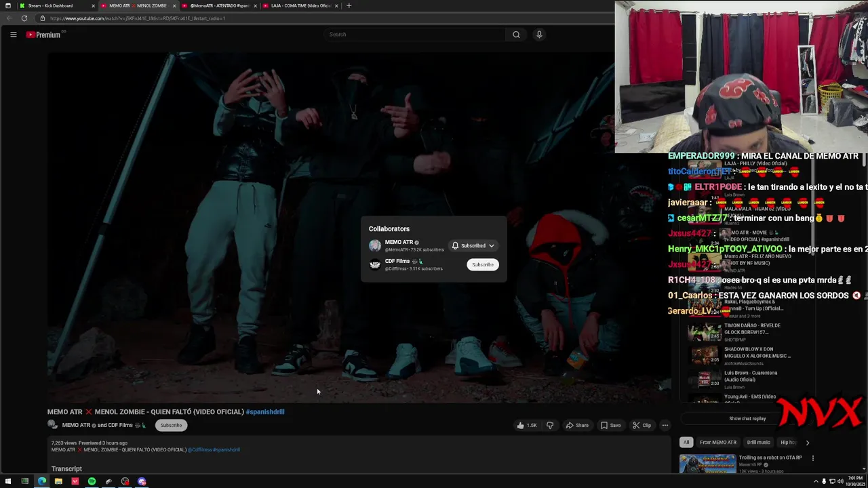Open the Windows Start menu
868x488 pixels.
click(8, 481)
